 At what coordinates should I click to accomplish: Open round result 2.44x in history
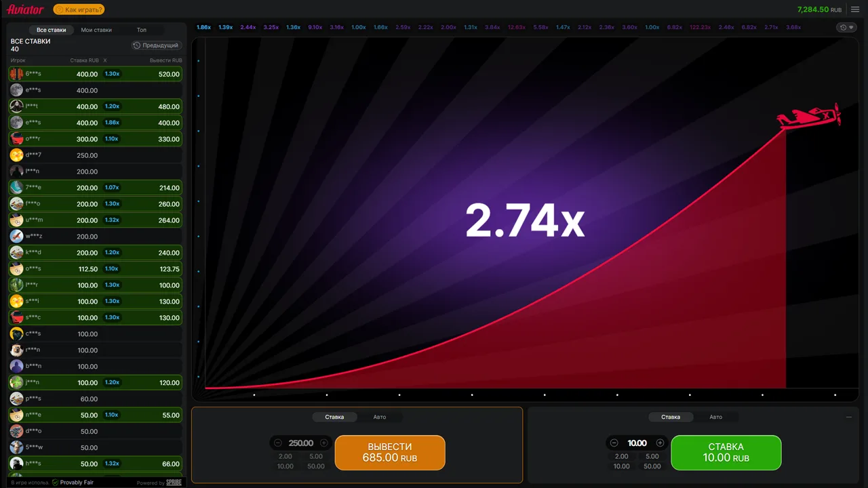click(x=248, y=27)
